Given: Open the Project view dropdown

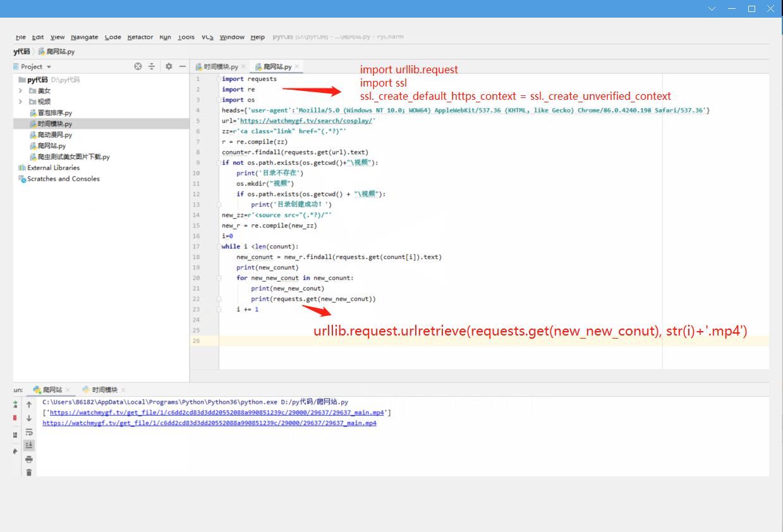Looking at the screenshot, I should pos(49,67).
